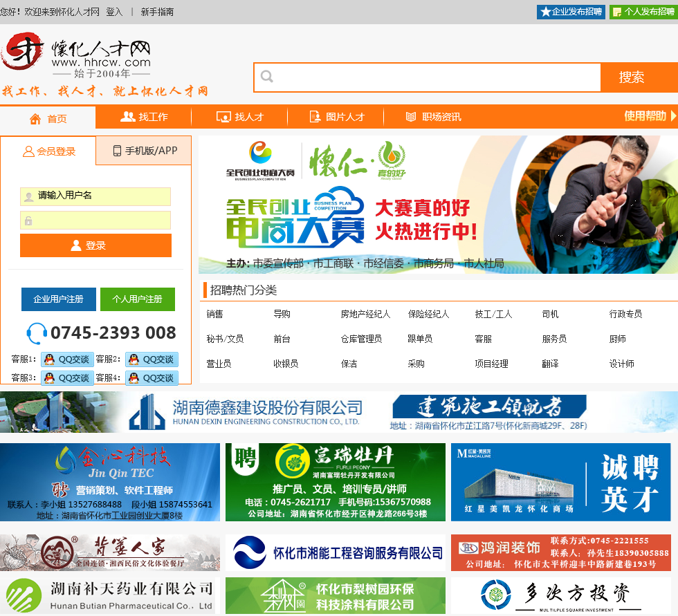Click the arrow icon after 使用帮助
Screen dimensions: 678x616
[x=672, y=115]
